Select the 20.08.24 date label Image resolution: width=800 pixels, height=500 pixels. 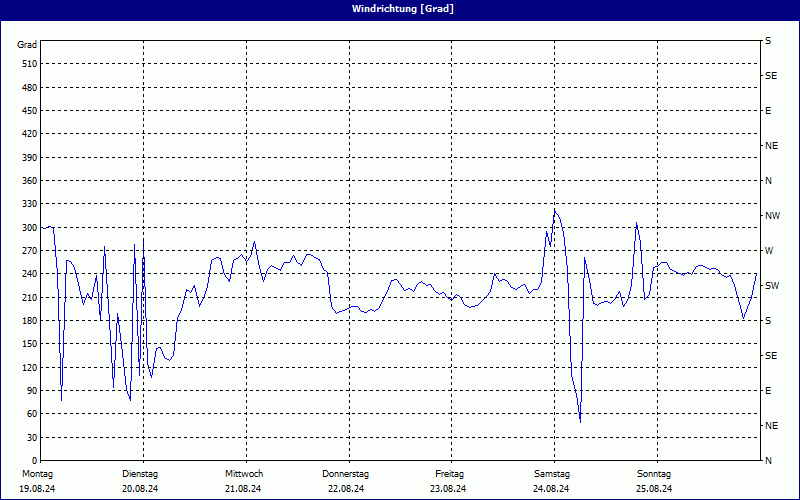click(x=140, y=489)
